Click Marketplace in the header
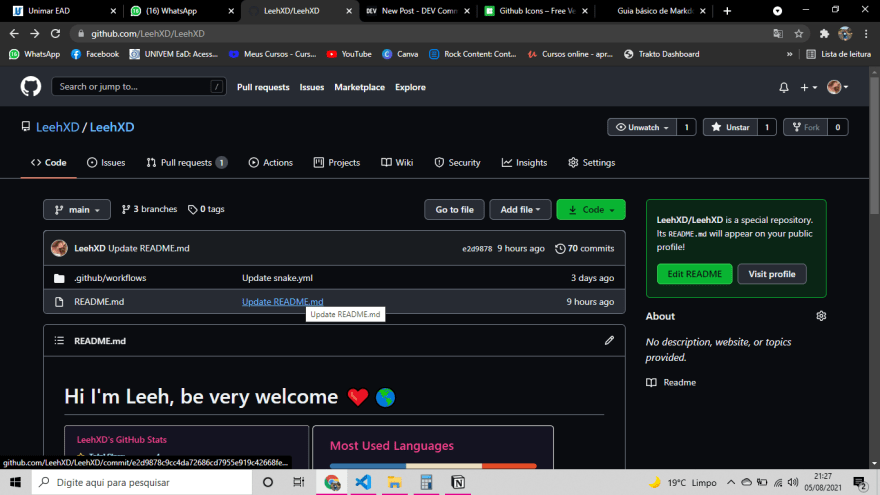 coord(360,87)
